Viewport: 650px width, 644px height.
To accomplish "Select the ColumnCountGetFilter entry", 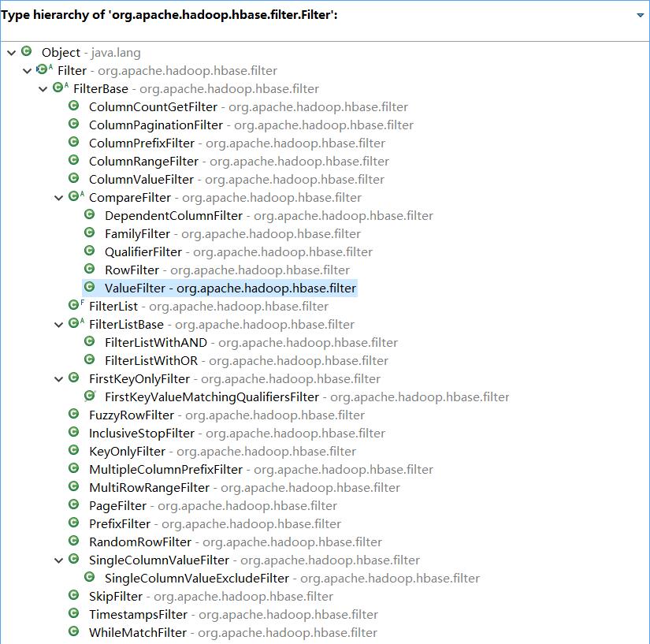I will 248,107.
